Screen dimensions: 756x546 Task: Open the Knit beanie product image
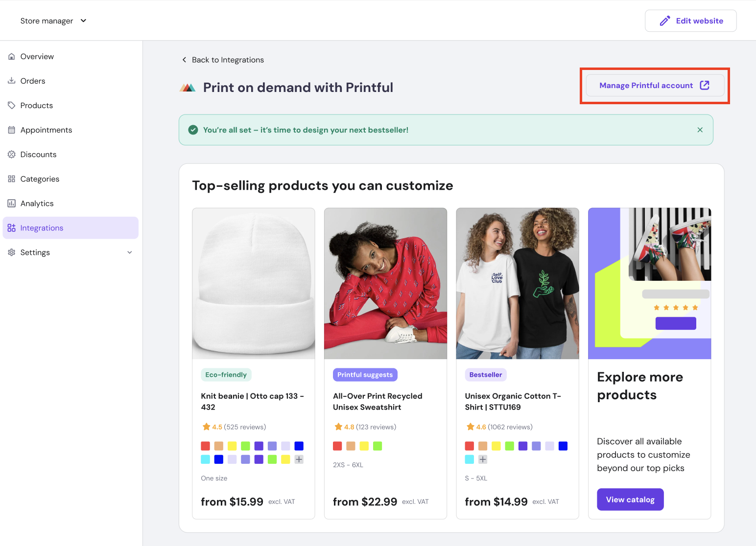click(x=253, y=284)
